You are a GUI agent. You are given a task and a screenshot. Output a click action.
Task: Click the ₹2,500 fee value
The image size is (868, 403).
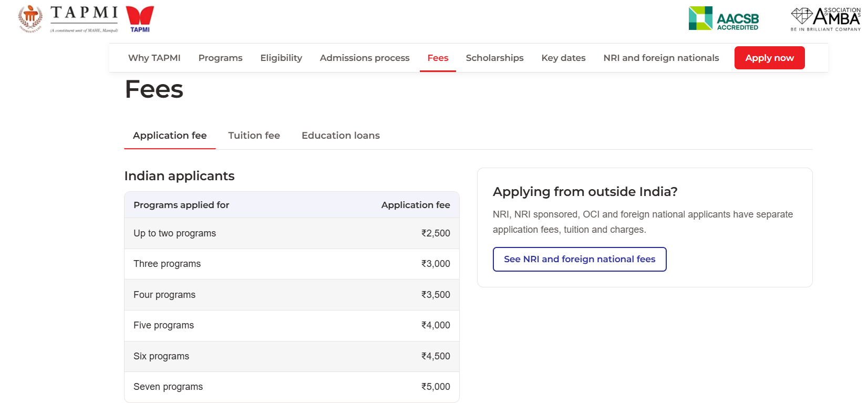[436, 233]
